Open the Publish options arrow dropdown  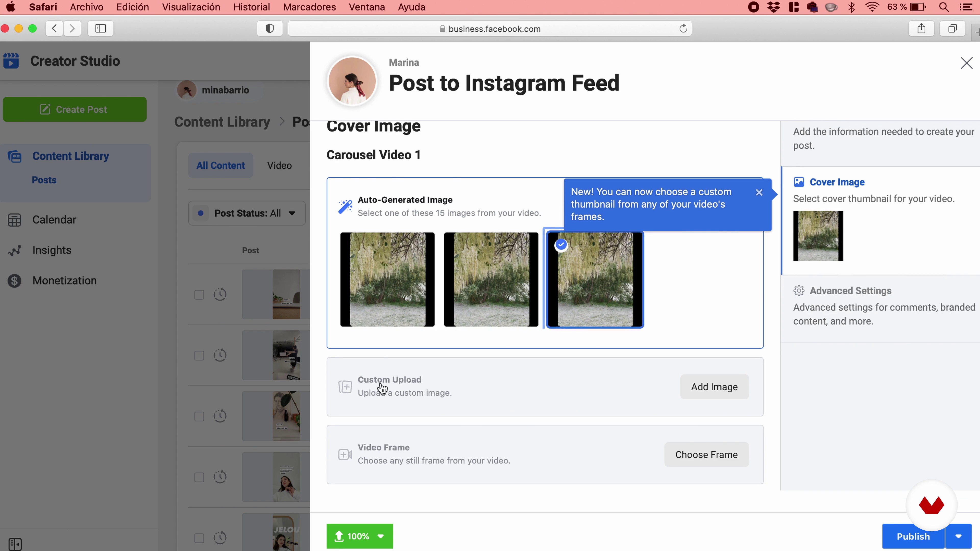(x=958, y=536)
